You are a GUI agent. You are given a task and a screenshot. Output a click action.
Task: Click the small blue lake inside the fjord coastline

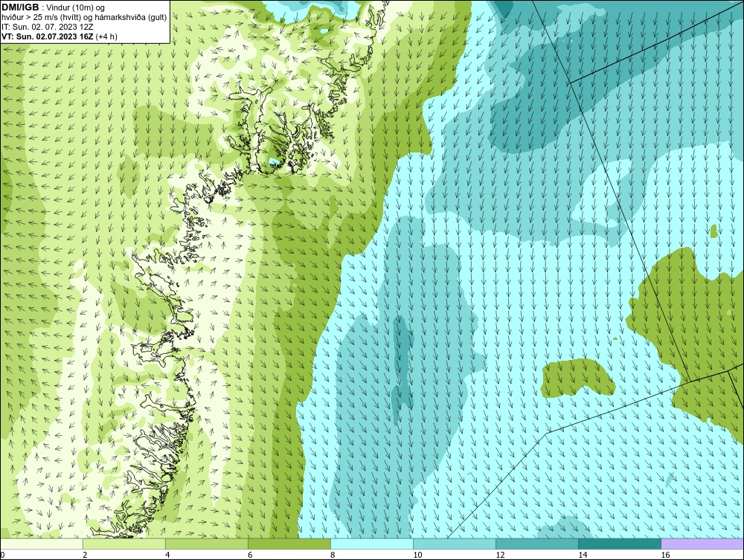pos(274,162)
